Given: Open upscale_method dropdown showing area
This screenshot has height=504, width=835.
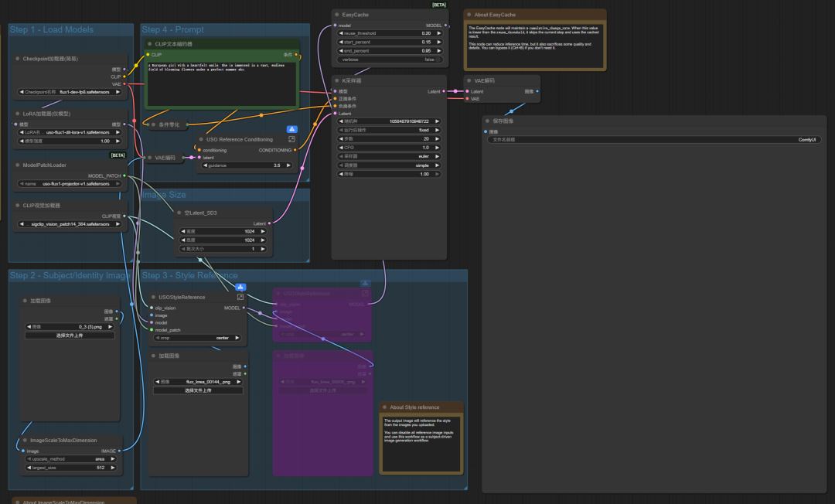Looking at the screenshot, I should coord(71,458).
